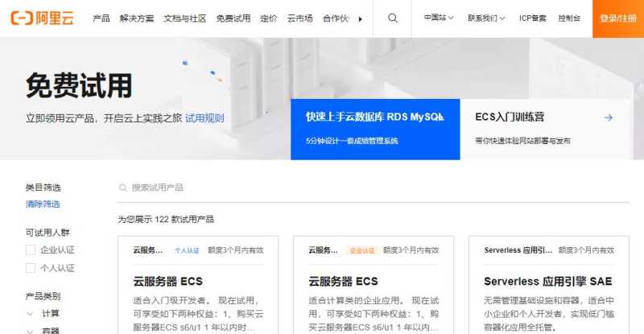Open the 联系我们 dropdown
The width and height of the screenshot is (644, 334).
click(x=486, y=18)
